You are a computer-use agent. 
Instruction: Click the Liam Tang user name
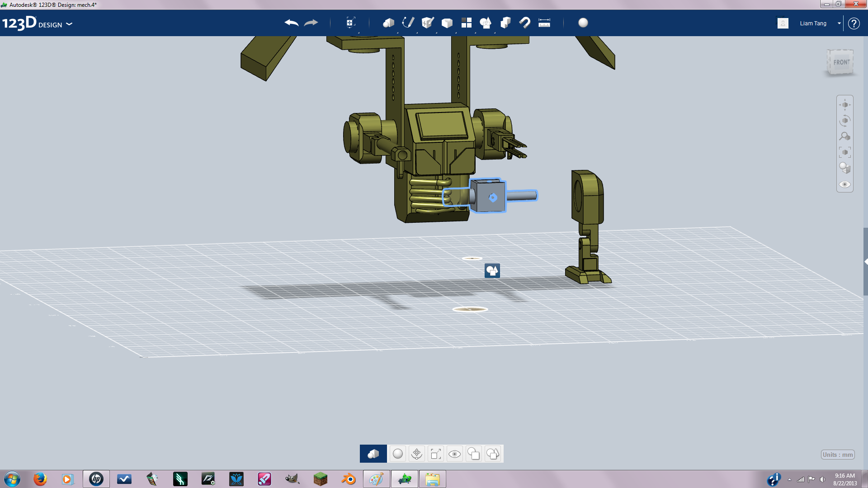click(813, 23)
